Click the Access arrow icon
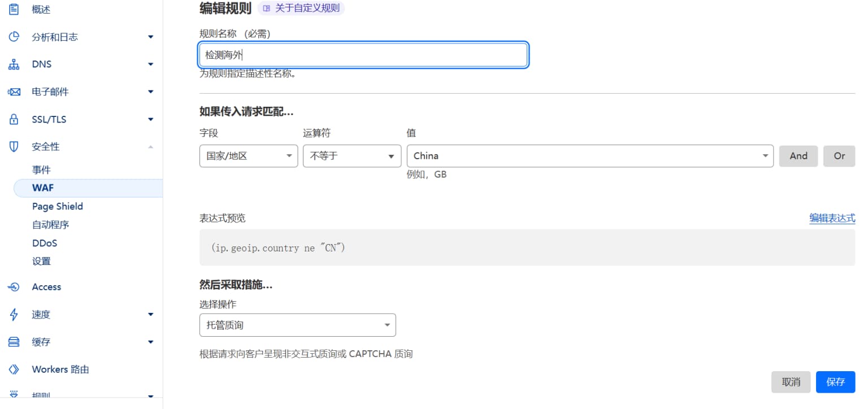 click(x=14, y=287)
